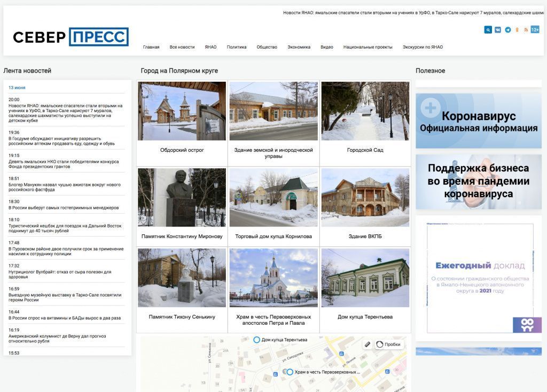This screenshot has width=547, height=392.
Task: Toggle the Пробки traffic layer on map
Action: [388, 344]
